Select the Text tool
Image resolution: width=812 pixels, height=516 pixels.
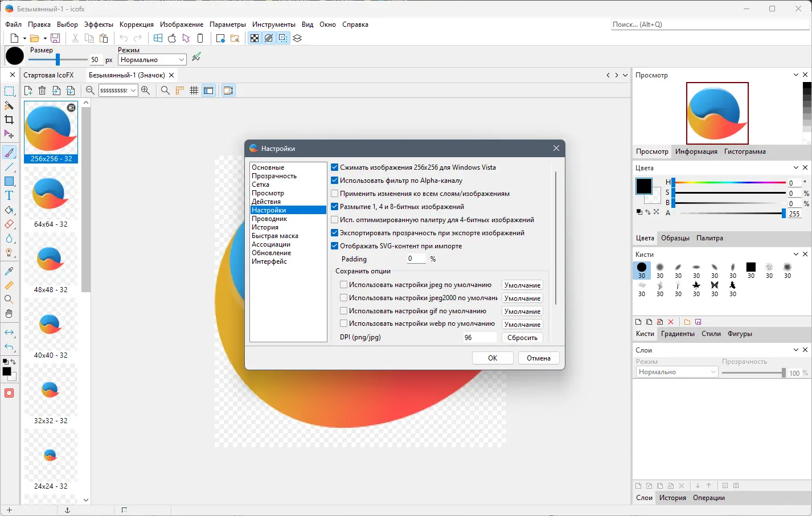pos(9,196)
